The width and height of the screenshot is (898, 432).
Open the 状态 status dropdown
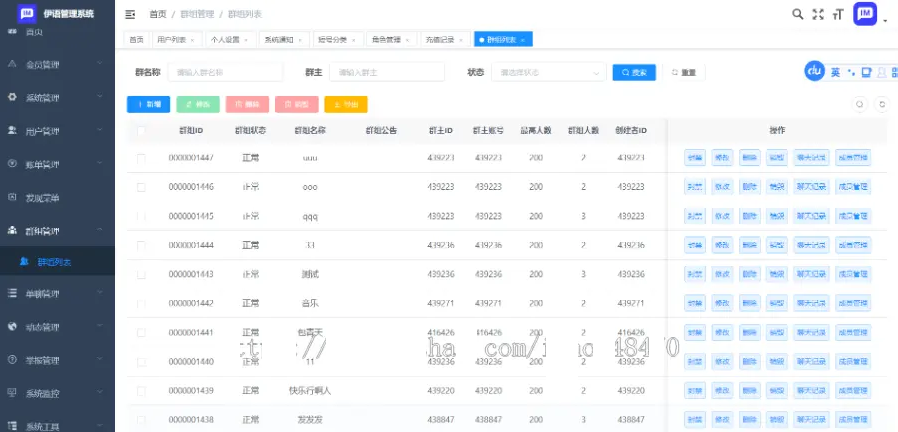547,72
